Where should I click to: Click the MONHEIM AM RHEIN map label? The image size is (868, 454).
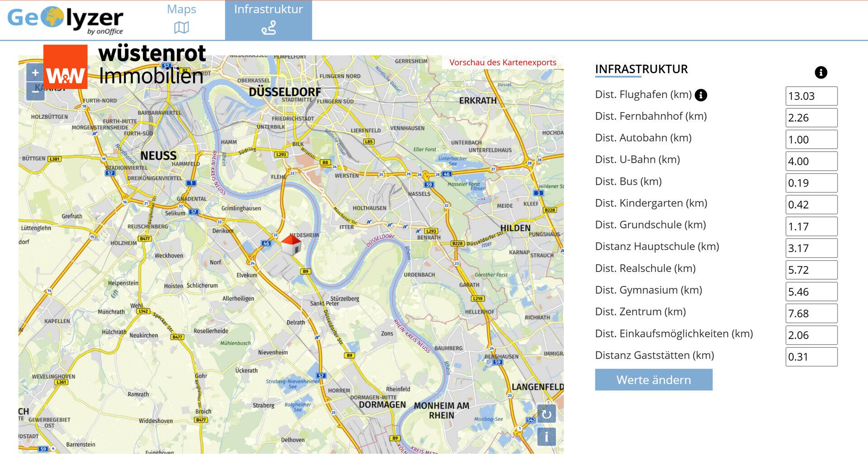[x=441, y=410]
